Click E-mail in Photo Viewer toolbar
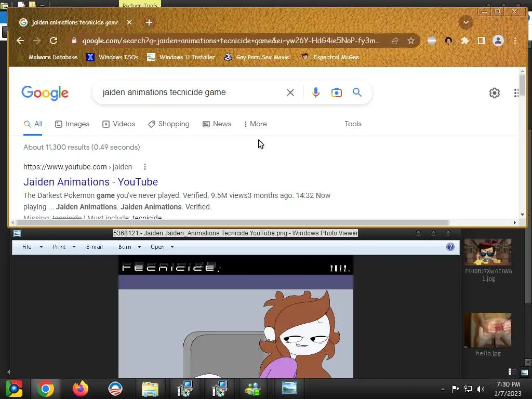The height and width of the screenshot is (399, 532). tap(95, 247)
